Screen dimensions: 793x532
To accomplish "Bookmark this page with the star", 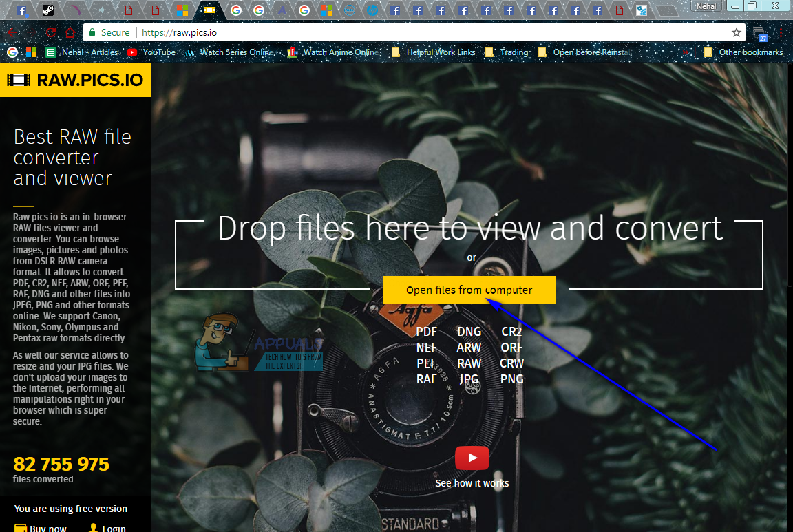I will (737, 32).
